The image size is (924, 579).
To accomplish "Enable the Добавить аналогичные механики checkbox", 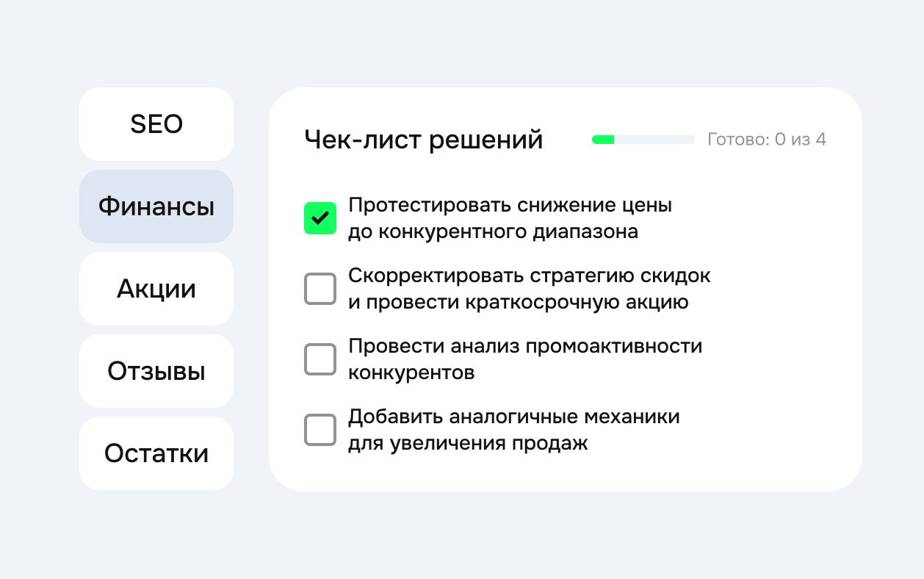I will click(x=320, y=430).
